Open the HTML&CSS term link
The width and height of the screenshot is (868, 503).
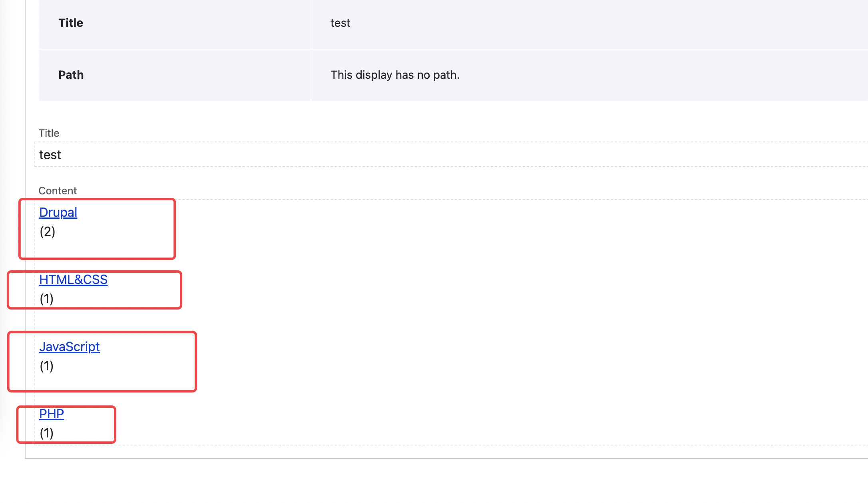tap(73, 279)
